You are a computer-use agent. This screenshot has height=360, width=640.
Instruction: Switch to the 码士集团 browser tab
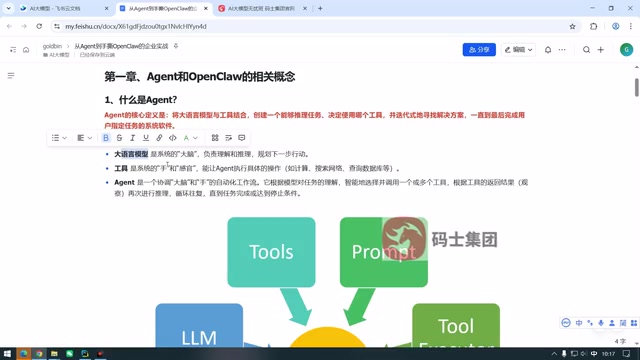(262, 8)
